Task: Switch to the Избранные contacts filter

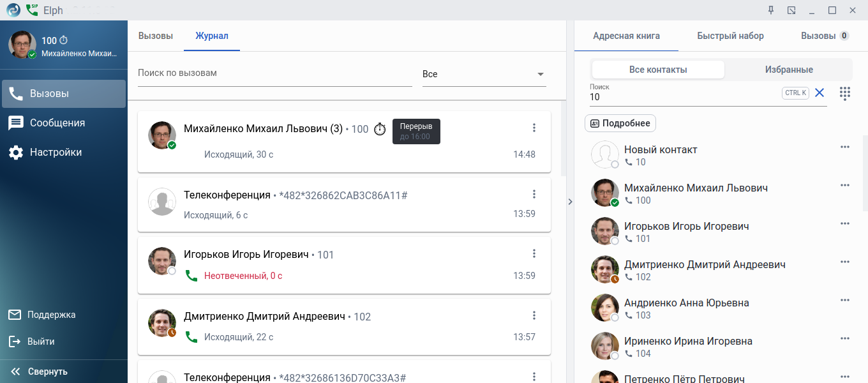Action: click(x=789, y=70)
